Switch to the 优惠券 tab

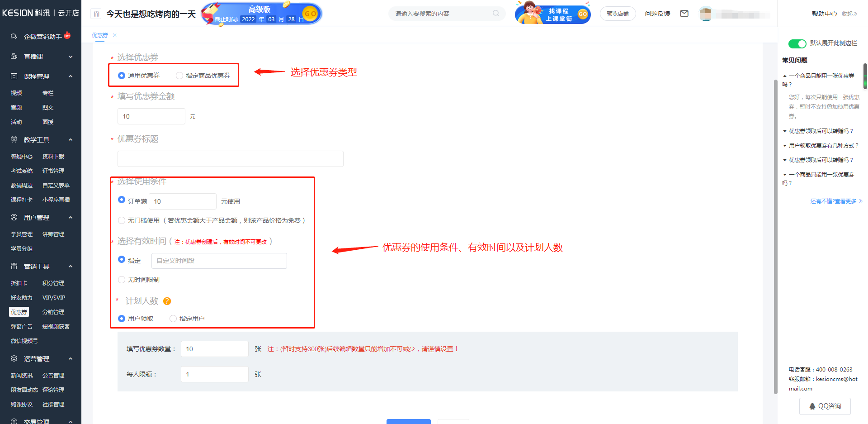[100, 35]
